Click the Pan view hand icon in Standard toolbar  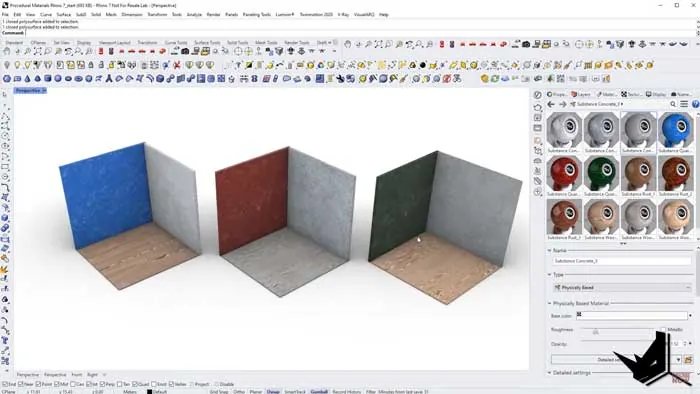7,52
